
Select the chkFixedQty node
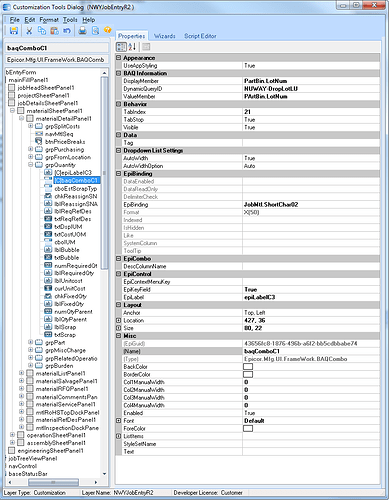point(70,296)
